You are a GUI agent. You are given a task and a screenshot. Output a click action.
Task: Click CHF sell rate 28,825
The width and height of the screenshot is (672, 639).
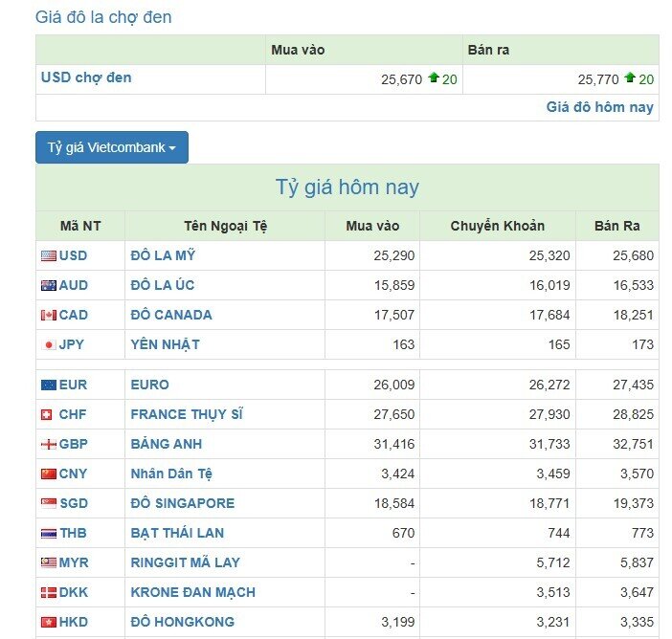633,414
